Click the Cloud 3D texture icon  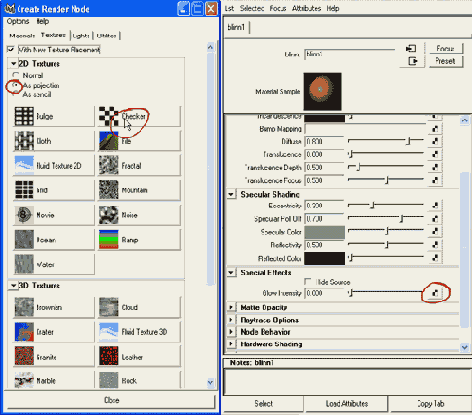coord(109,307)
